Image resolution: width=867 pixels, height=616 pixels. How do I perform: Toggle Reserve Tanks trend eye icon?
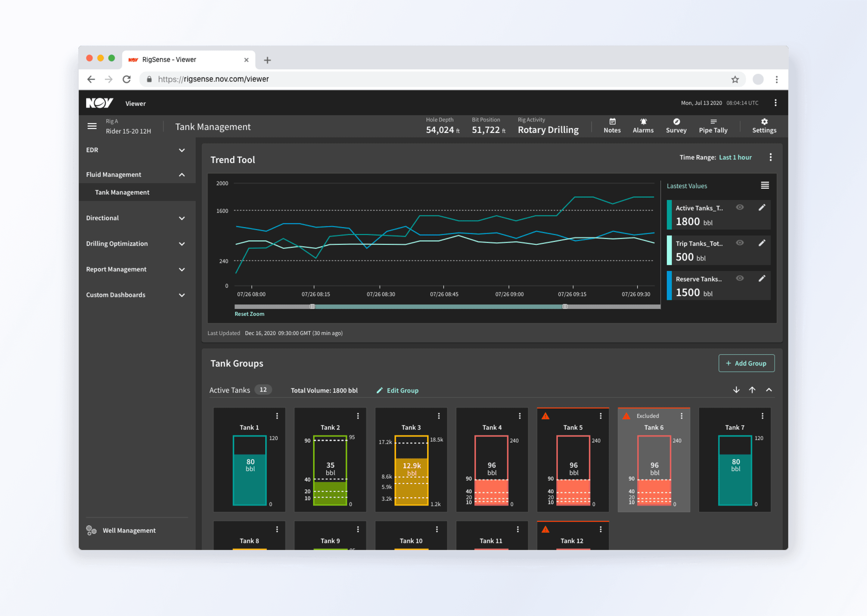tap(739, 278)
